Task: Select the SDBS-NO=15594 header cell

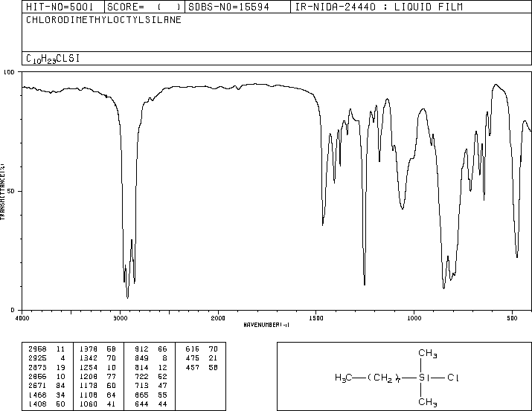Action: [x=228, y=7]
